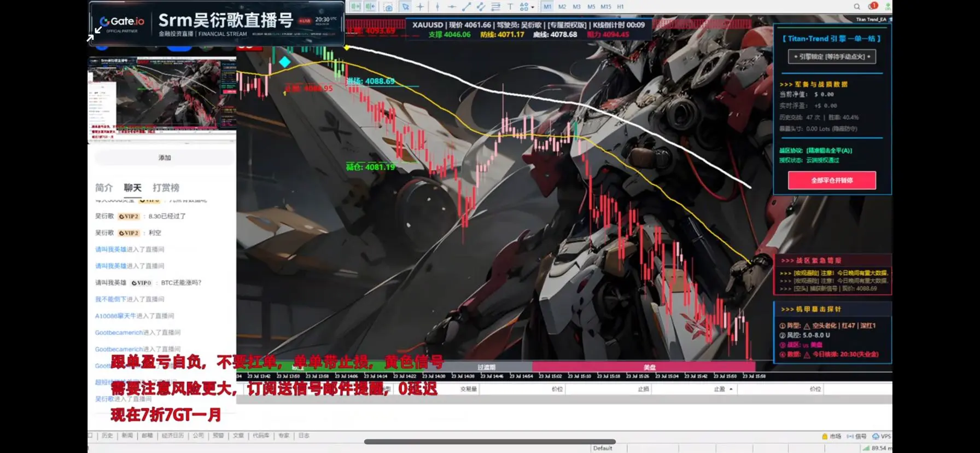
Task: Open the 专家 tab in bottom panel
Action: click(284, 435)
